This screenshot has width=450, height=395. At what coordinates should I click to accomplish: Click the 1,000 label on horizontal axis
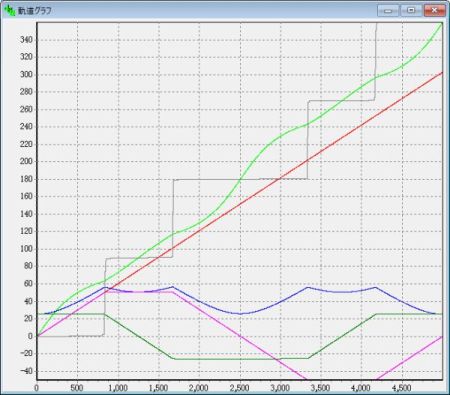(118, 388)
